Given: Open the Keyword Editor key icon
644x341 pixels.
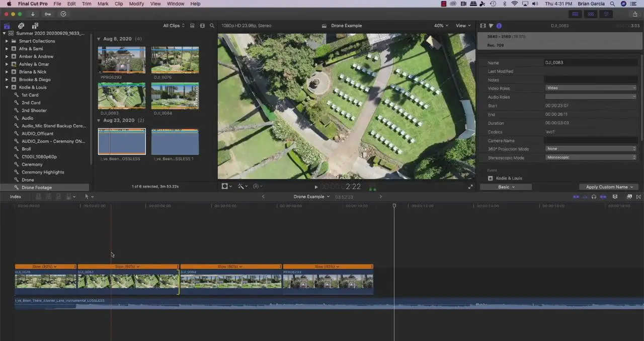Looking at the screenshot, I should point(48,14).
